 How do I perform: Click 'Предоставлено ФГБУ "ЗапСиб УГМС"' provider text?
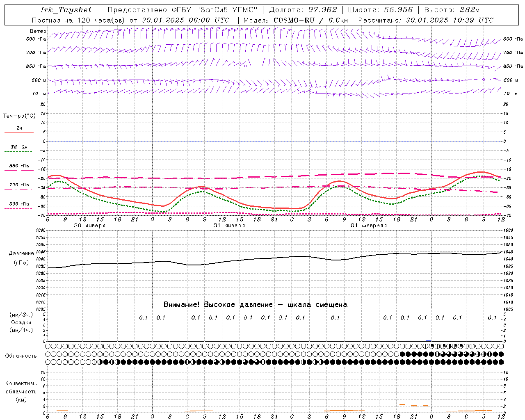(183, 10)
